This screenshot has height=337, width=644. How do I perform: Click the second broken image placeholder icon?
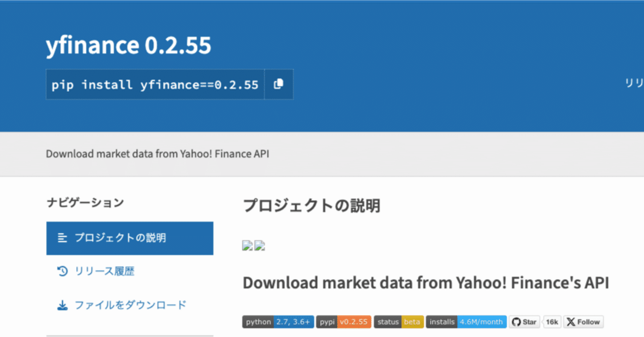[x=260, y=246]
